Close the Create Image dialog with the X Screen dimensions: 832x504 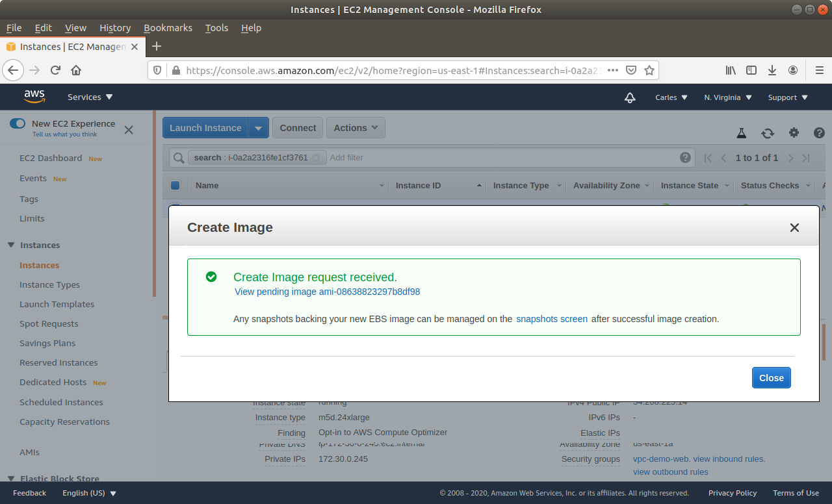[794, 227]
